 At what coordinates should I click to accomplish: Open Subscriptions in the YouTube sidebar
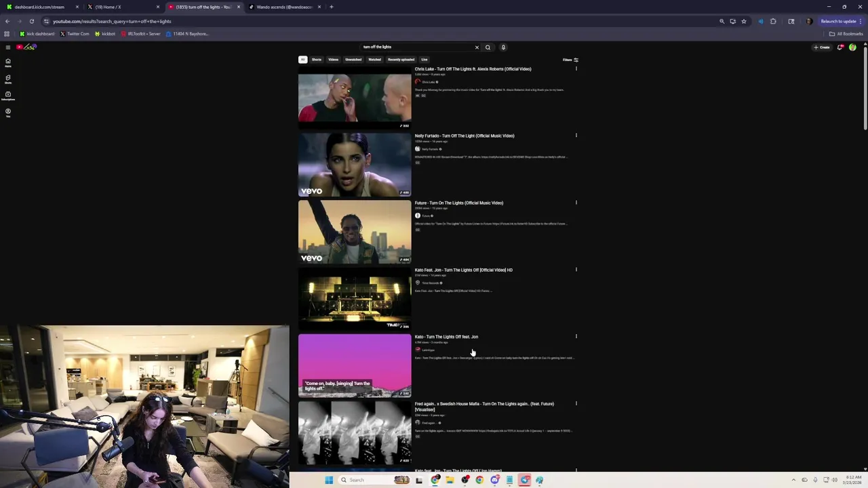[8, 96]
